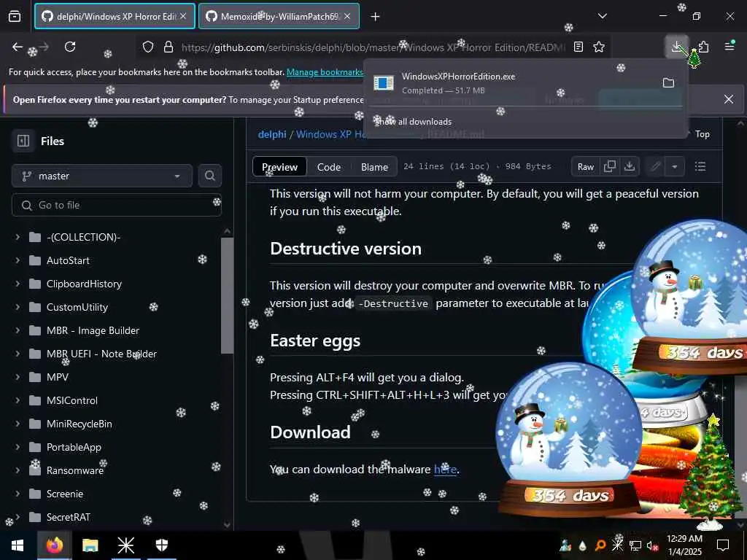This screenshot has height=560, width=747.
Task: Select the Preview tab
Action: [279, 167]
